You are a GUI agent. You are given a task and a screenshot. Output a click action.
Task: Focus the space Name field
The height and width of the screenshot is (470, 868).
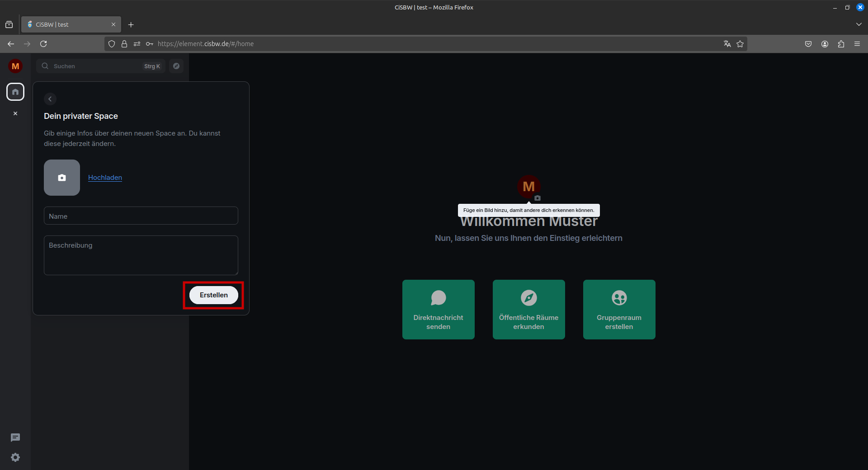point(141,216)
